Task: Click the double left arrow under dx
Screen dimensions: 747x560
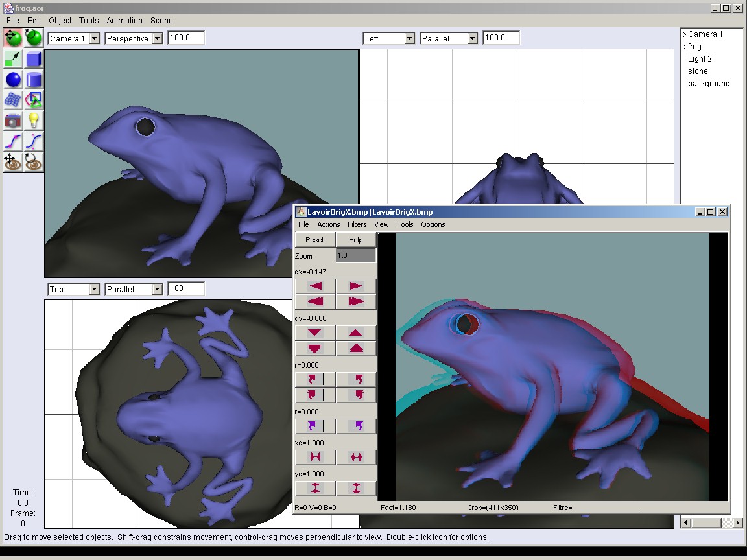Action: click(315, 301)
